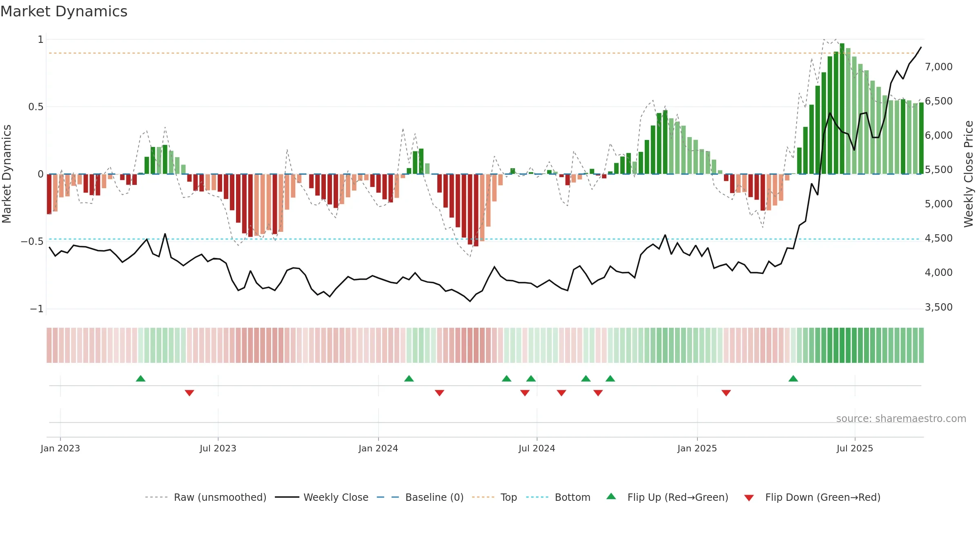Toggle the Raw (unsmoothed) legend entry
Screen dimensions: 980x551
(205, 497)
